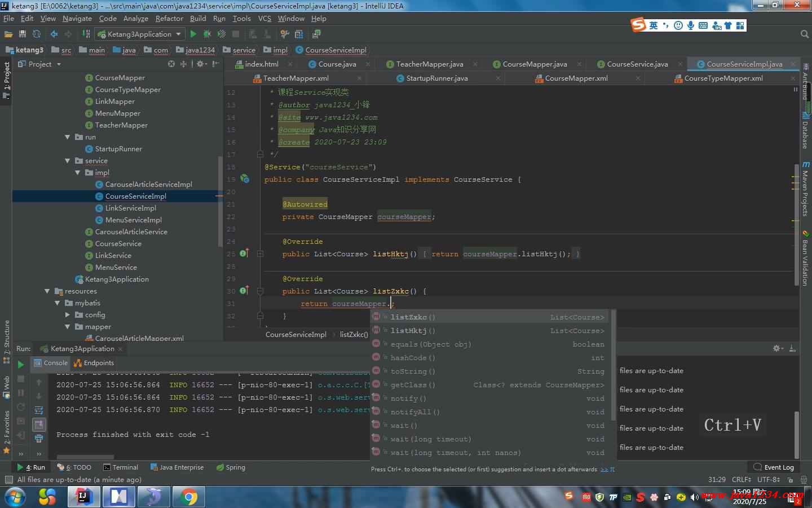Fold the listZxkc method at line 30
812x508 pixels.
click(260, 291)
